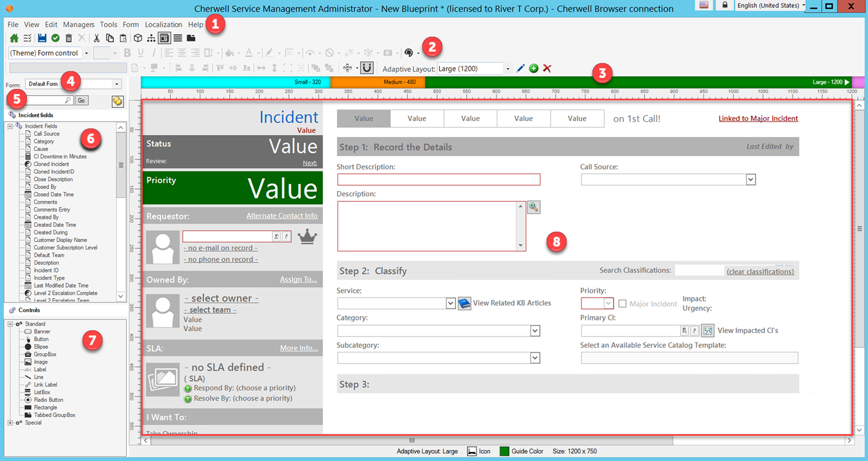Click the blue book KB Articles icon
The height and width of the screenshot is (461, 868).
(x=464, y=303)
